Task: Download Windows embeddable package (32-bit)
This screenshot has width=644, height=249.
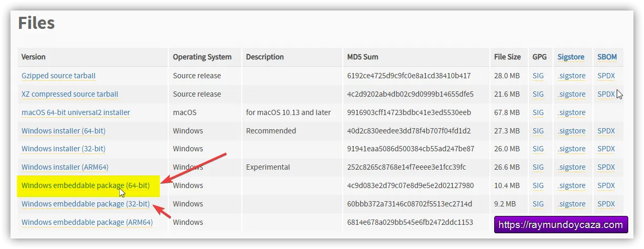Action: 85,204
